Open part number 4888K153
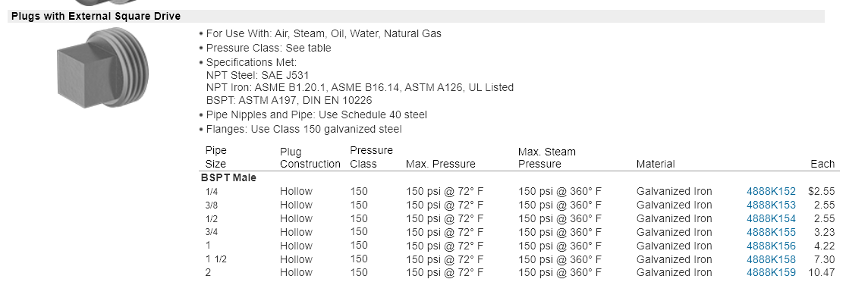The height and width of the screenshot is (301, 868). tap(771, 205)
